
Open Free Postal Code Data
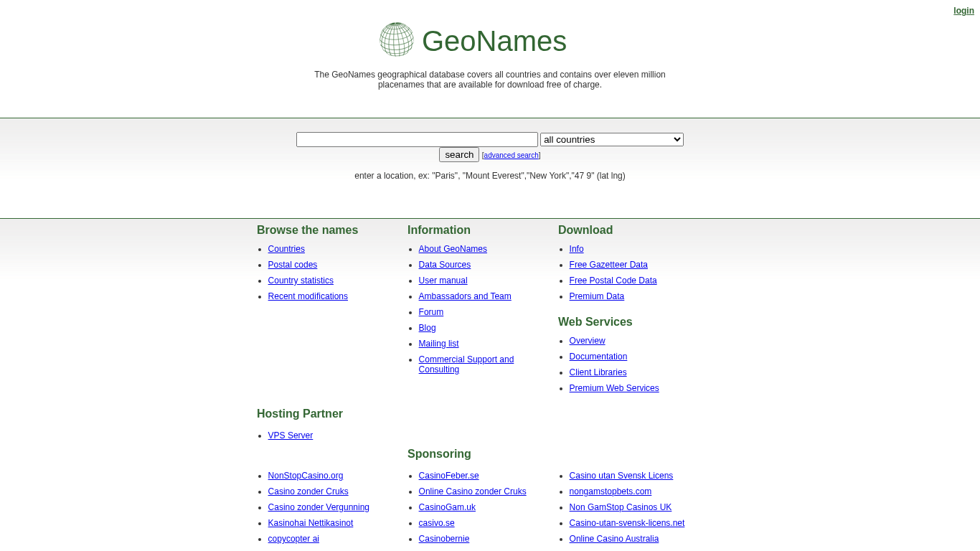[613, 281]
